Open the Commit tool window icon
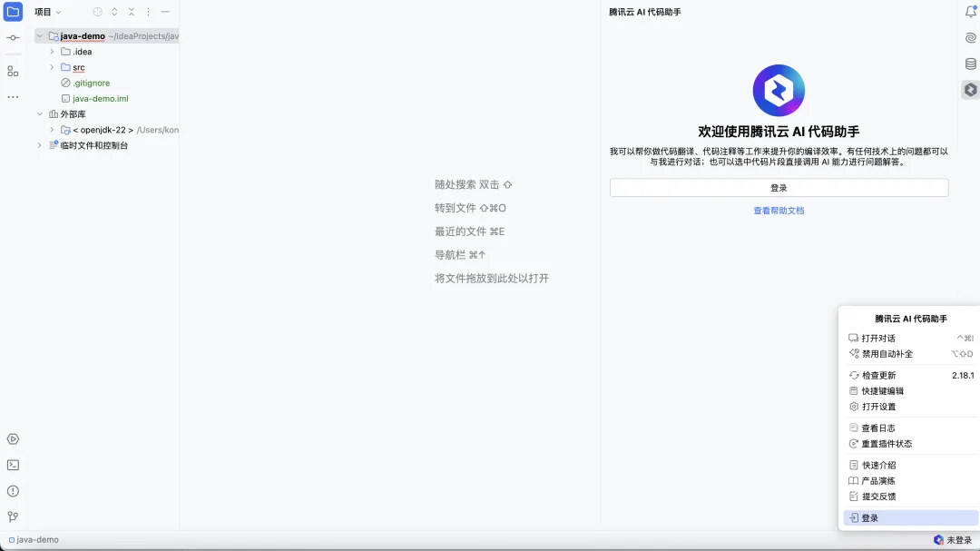The image size is (980, 551). (x=13, y=38)
